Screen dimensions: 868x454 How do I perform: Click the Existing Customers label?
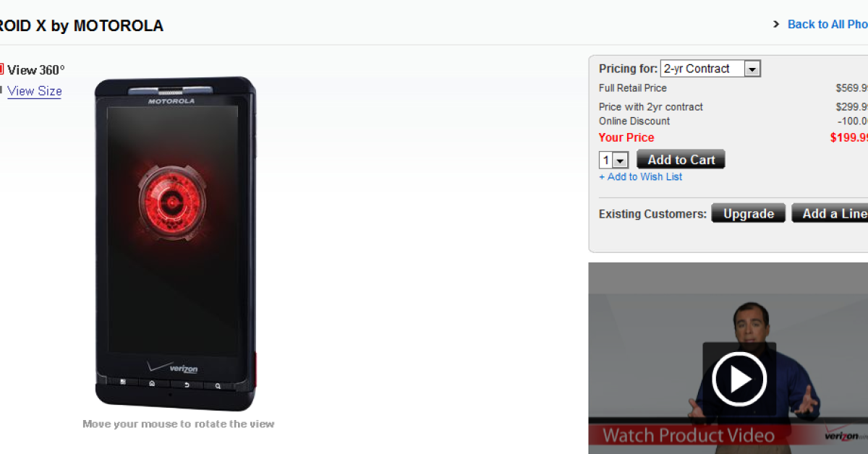point(652,214)
